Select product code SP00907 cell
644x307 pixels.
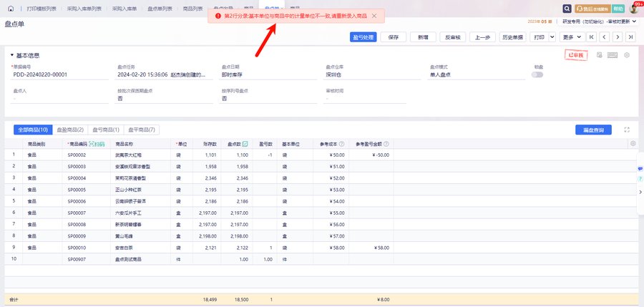click(87, 259)
